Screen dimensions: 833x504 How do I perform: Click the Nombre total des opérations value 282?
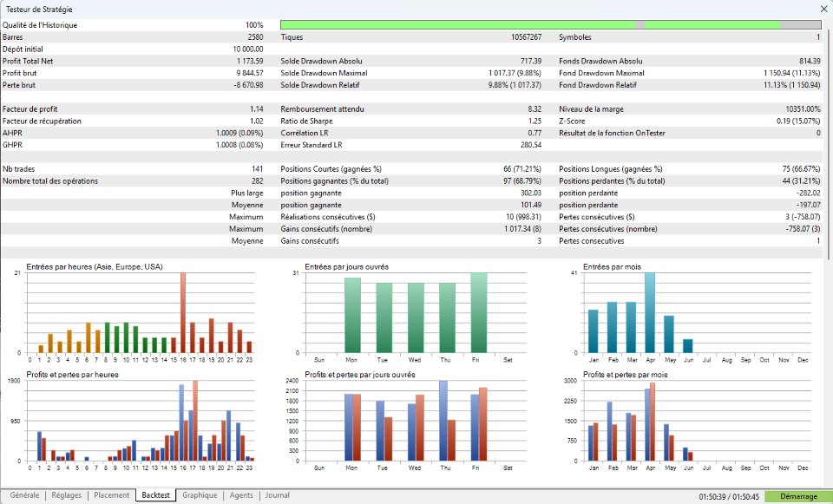(x=258, y=181)
